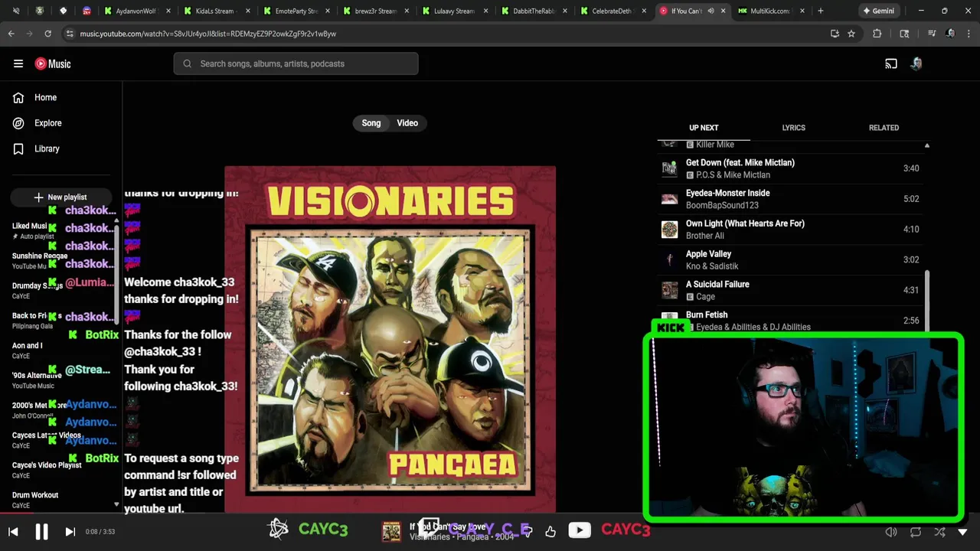Click the Visionaries Pangaea album art
Screen dimensions: 980x551
390,339
